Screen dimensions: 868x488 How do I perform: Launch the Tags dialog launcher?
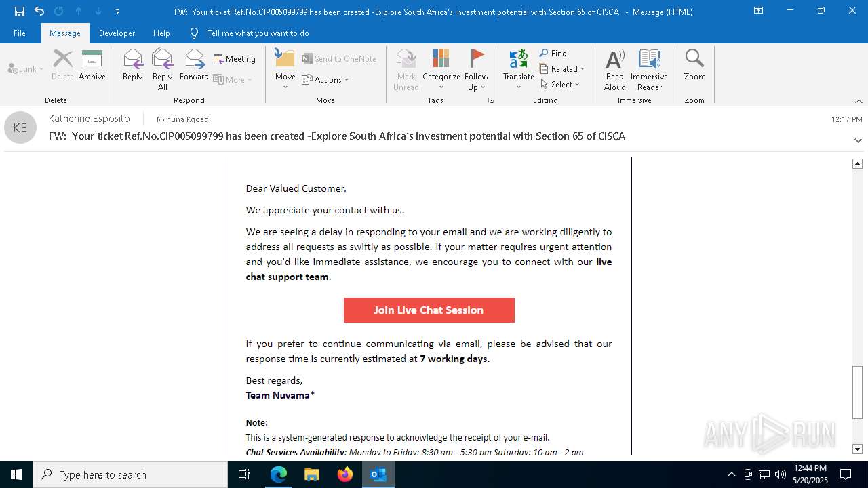pyautogui.click(x=491, y=100)
